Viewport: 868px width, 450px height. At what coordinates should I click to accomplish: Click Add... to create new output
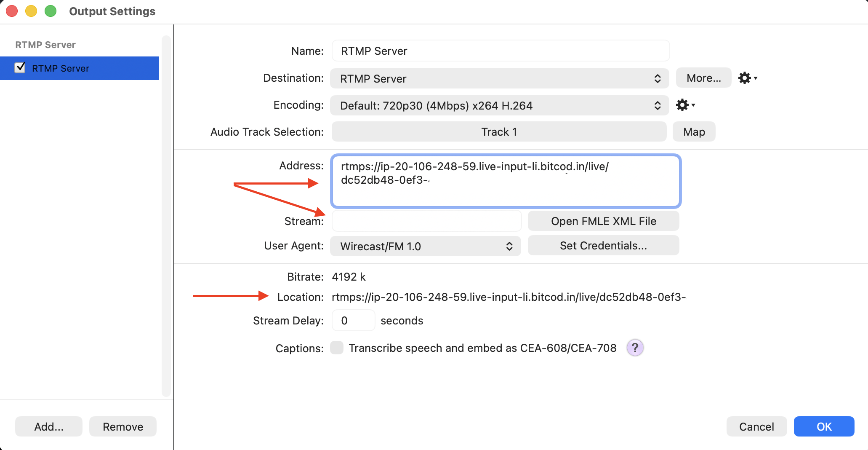[x=49, y=426]
